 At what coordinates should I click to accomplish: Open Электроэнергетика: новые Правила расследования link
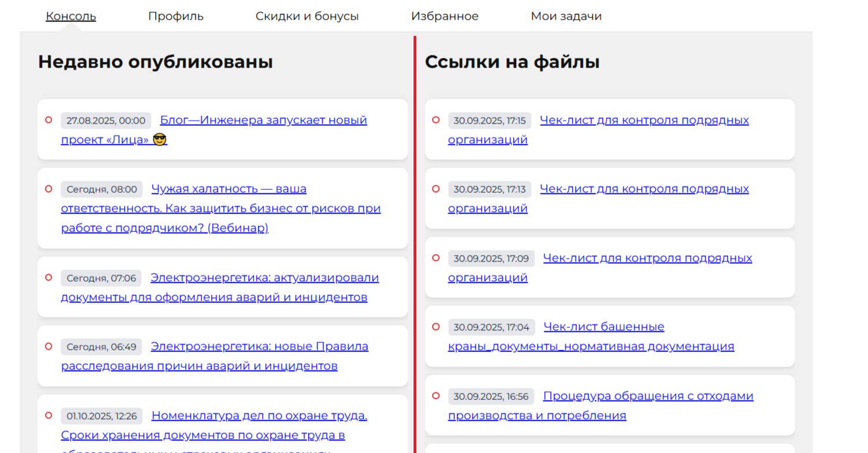click(x=259, y=347)
